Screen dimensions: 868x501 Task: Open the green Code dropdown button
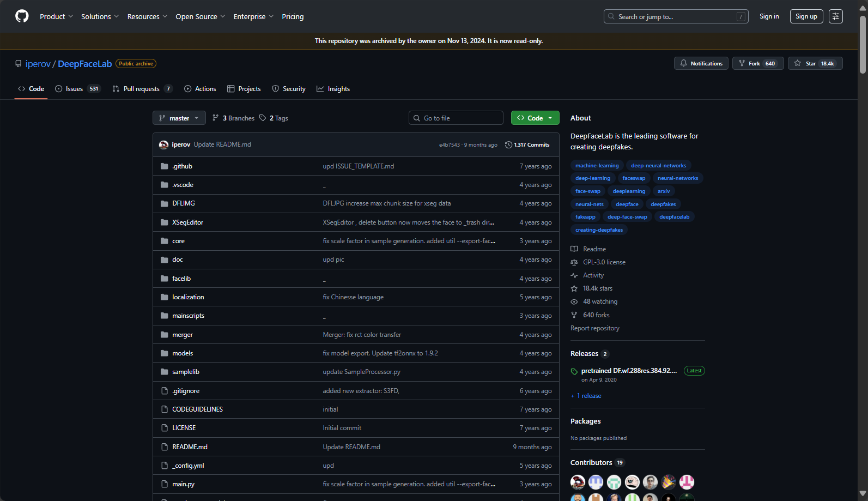click(x=535, y=118)
